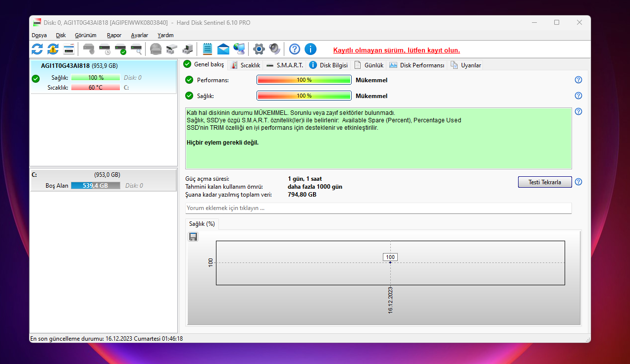Click the blue refresh arrows toolbar icon

pyautogui.click(x=37, y=49)
